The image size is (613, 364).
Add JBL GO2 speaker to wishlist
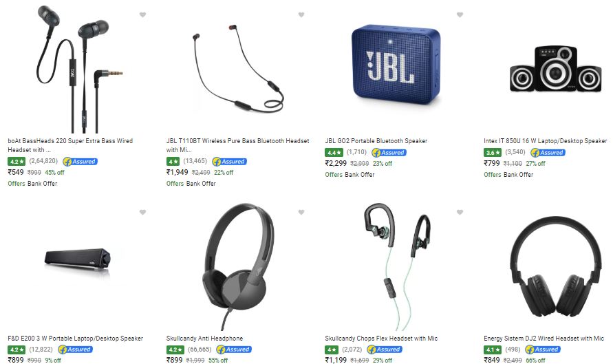pyautogui.click(x=460, y=15)
